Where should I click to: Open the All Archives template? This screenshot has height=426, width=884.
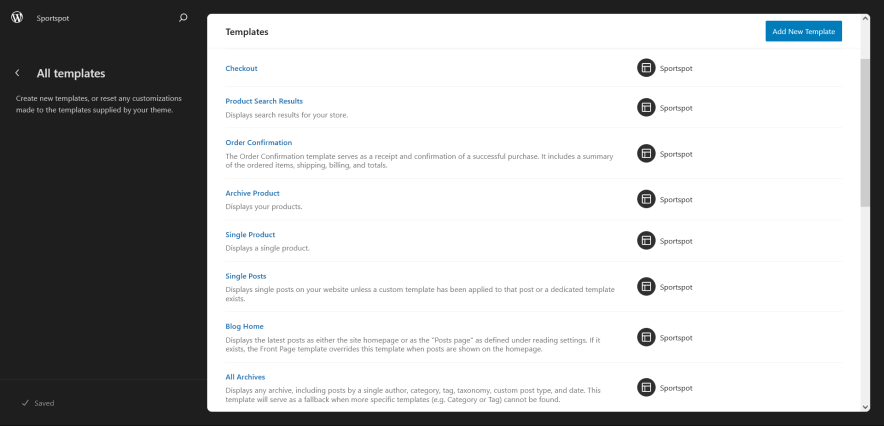(245, 376)
